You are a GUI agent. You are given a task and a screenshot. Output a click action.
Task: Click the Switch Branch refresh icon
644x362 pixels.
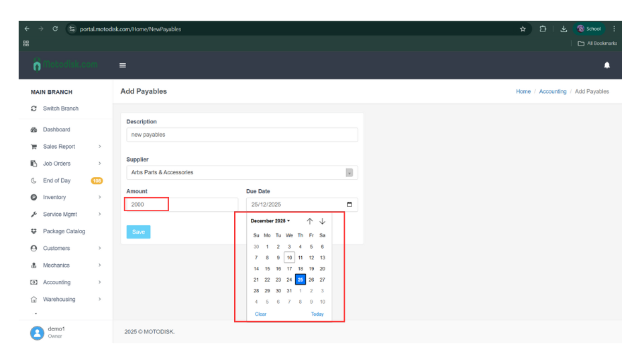tap(34, 109)
